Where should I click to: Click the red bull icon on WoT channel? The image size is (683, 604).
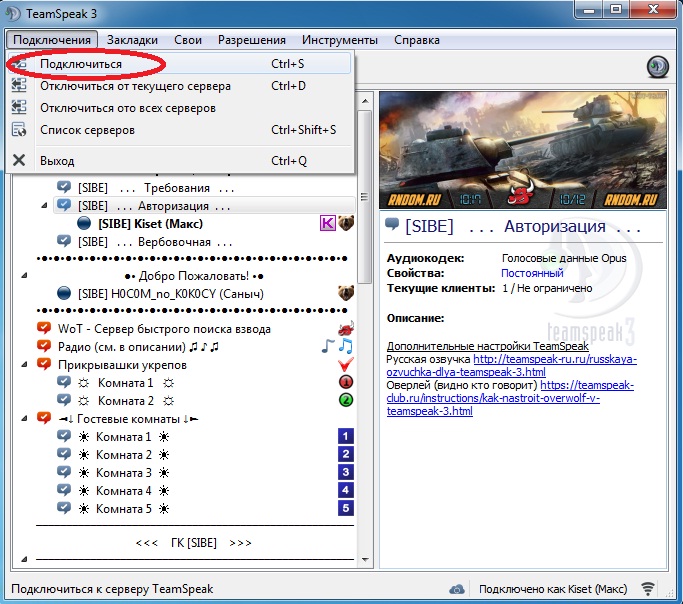click(x=346, y=328)
